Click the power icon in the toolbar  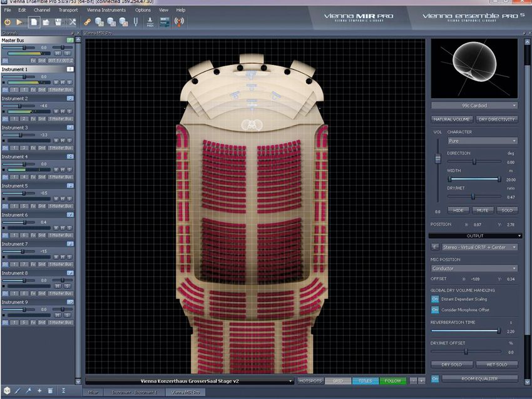pos(7,22)
